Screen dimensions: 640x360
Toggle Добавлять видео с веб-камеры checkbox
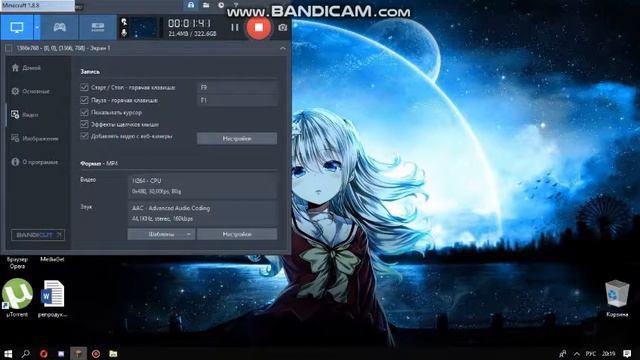pos(84,136)
